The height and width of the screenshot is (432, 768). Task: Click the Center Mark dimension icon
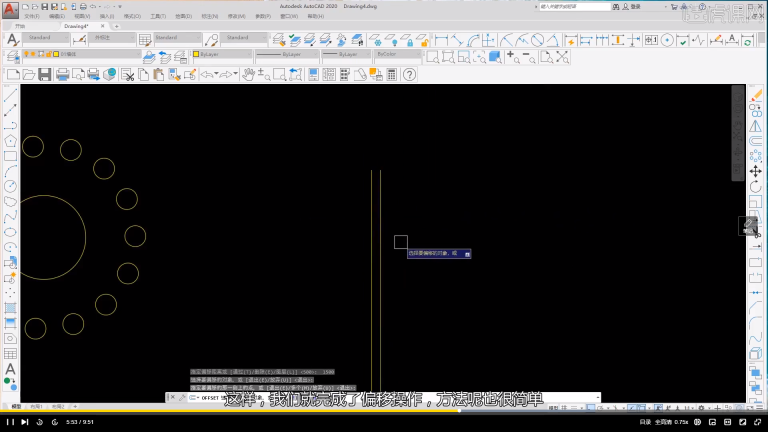point(667,40)
